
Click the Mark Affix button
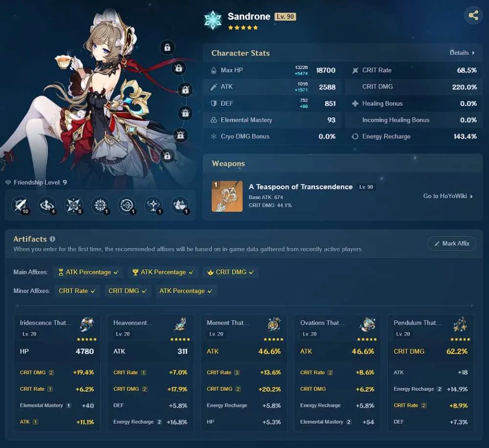[x=452, y=244]
